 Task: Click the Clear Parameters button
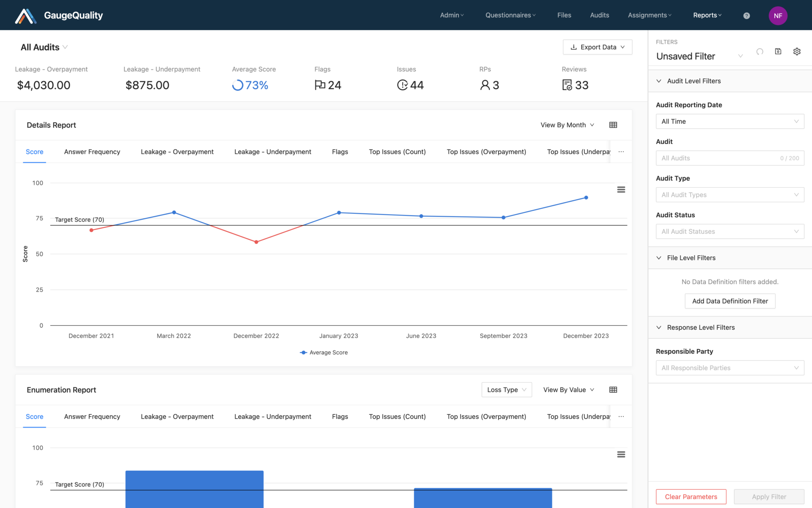[691, 497]
